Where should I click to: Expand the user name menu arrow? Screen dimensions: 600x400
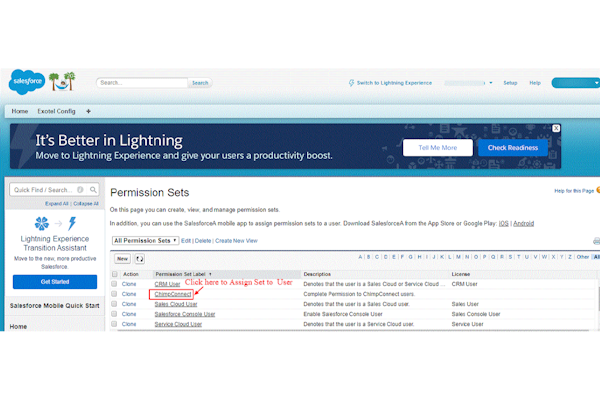(491, 83)
